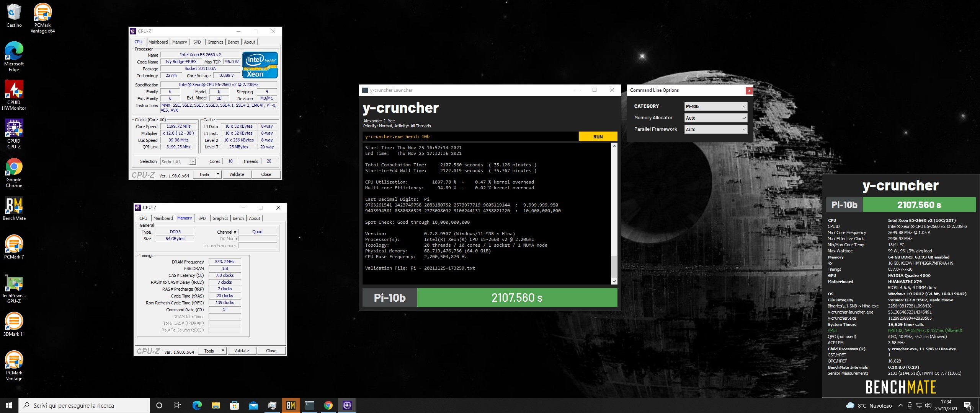The width and height of the screenshot is (980, 413).
Task: Open Bench tab in top CPU-Z window
Action: click(x=234, y=42)
